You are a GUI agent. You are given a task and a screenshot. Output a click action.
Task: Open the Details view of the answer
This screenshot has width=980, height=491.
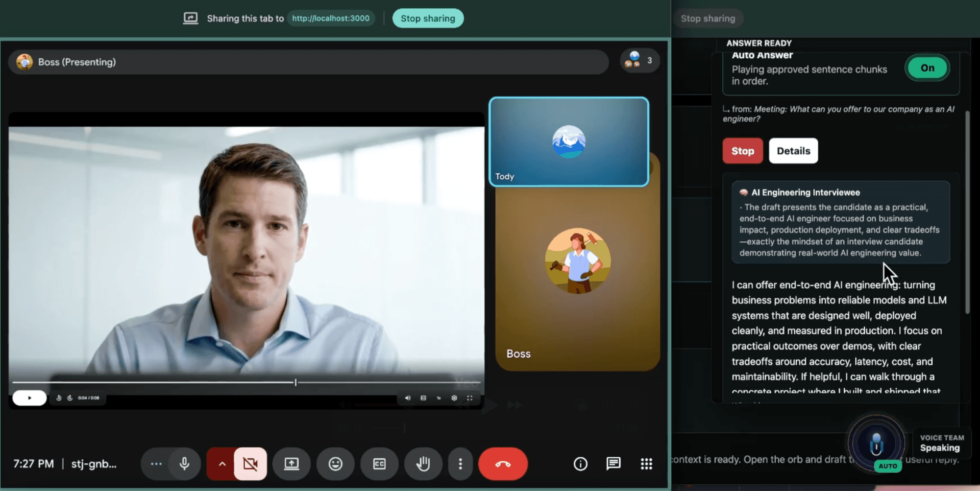[793, 151]
